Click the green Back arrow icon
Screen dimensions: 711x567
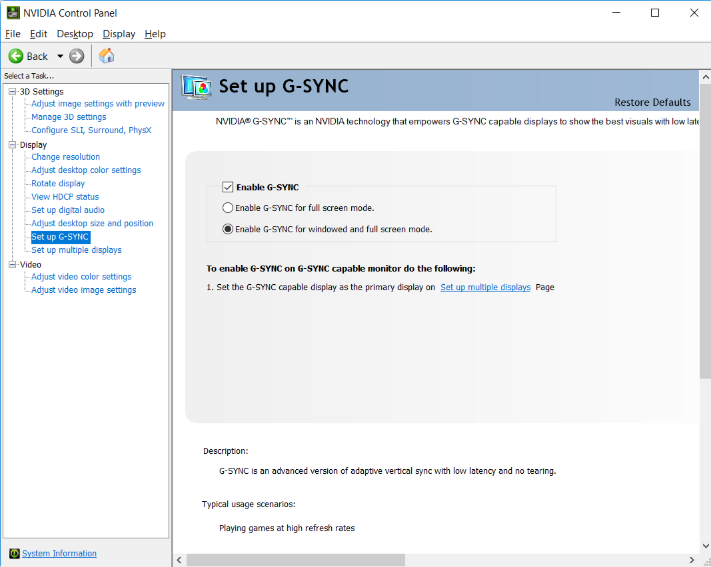[x=16, y=56]
